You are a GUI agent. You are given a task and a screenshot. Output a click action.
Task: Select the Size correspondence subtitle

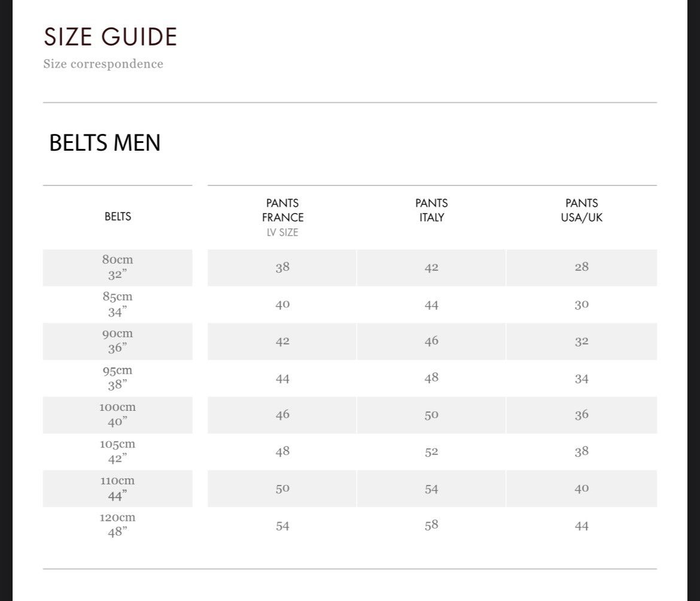coord(103,64)
